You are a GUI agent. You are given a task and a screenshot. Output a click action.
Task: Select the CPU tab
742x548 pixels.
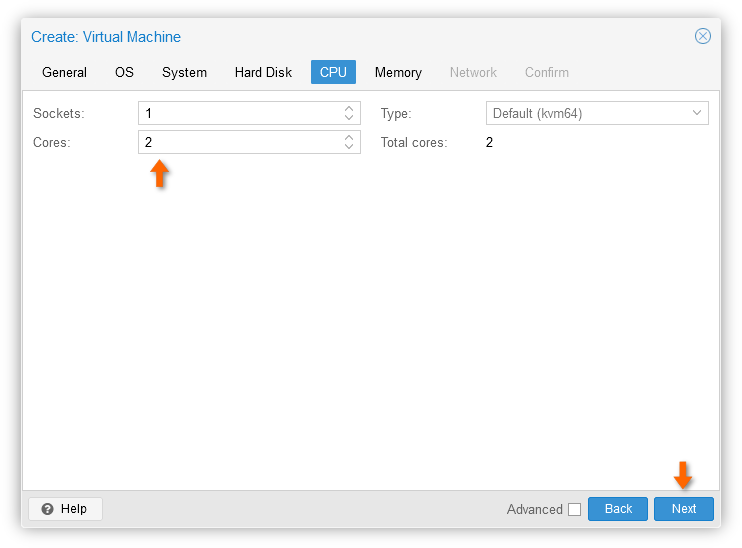tap(333, 72)
